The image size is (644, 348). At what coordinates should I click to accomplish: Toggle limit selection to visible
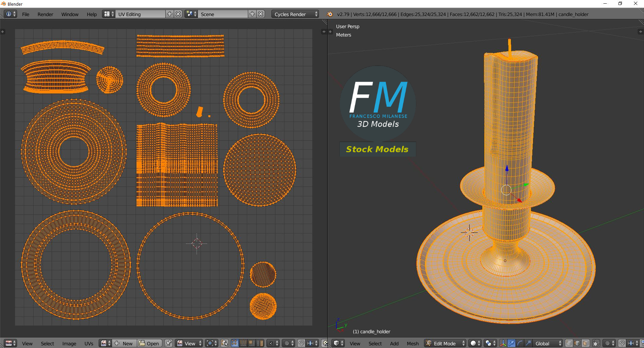(596, 343)
